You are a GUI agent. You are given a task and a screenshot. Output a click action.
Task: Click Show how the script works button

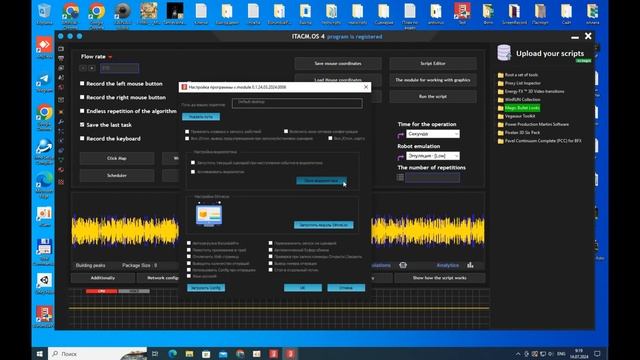pyautogui.click(x=440, y=278)
